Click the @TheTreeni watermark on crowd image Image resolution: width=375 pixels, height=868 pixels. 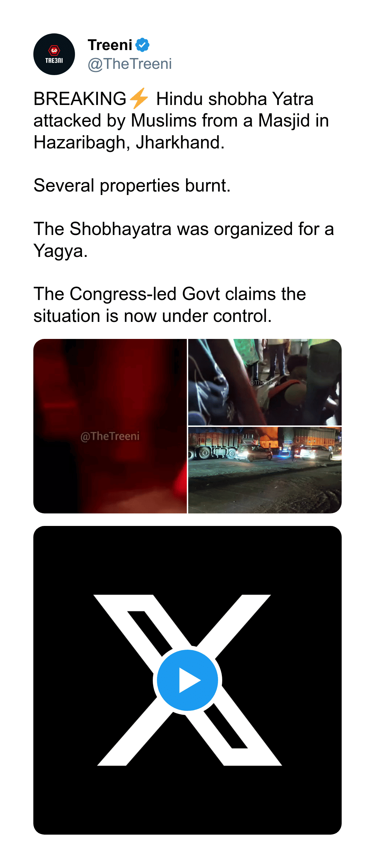(x=265, y=382)
